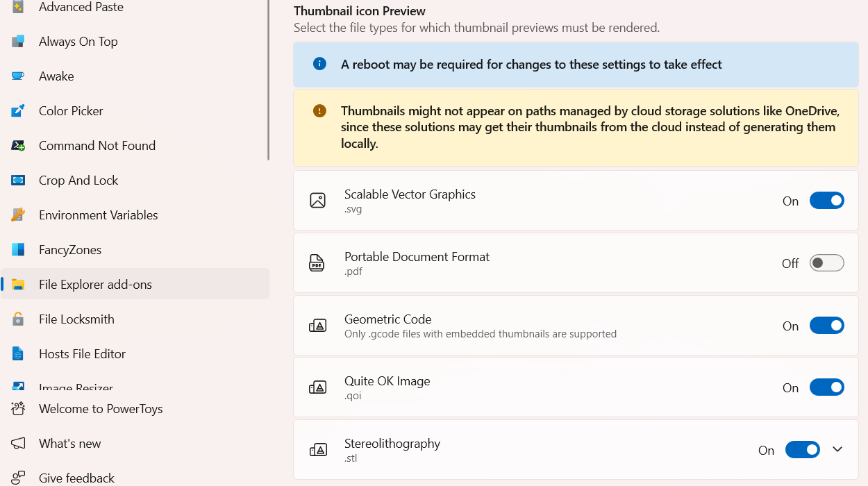868x486 pixels.
Task: Select File Explorer add-ons in sidebar
Action: [95, 285]
